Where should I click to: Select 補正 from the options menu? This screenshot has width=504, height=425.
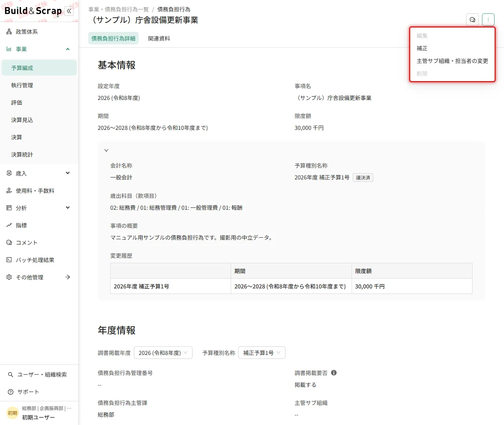(452, 48)
